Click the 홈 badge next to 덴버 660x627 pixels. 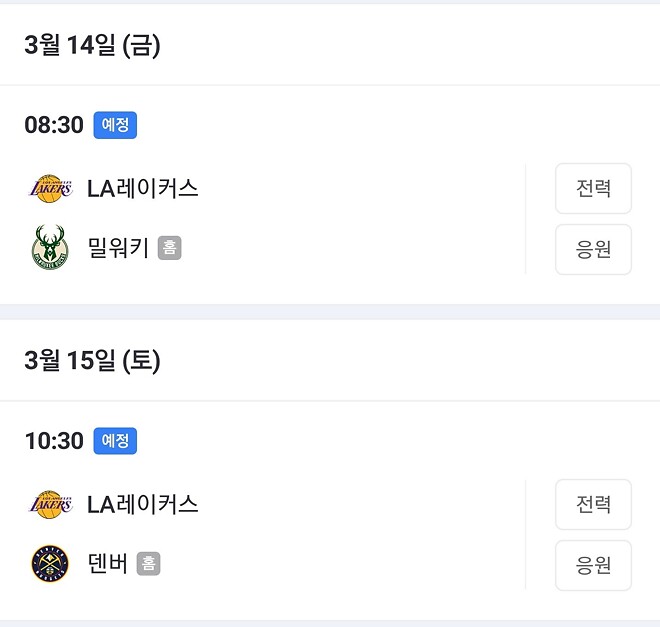149,563
